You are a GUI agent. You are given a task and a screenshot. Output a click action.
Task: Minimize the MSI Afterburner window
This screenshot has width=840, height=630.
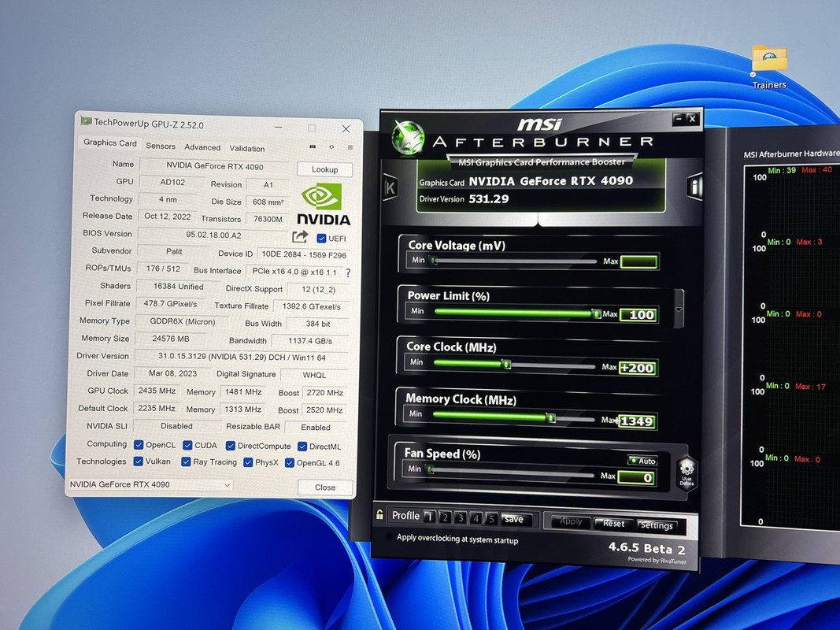point(678,118)
